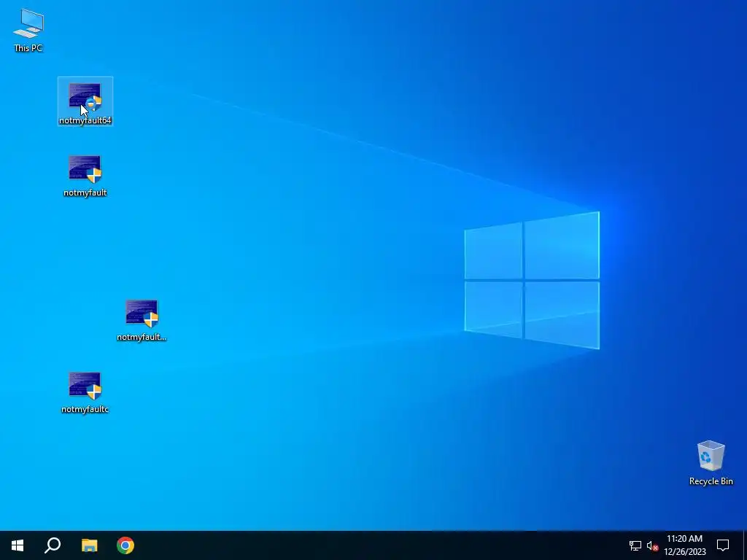This screenshot has width=747, height=560.
Task: Launch Google Chrome from taskbar
Action: pyautogui.click(x=125, y=545)
